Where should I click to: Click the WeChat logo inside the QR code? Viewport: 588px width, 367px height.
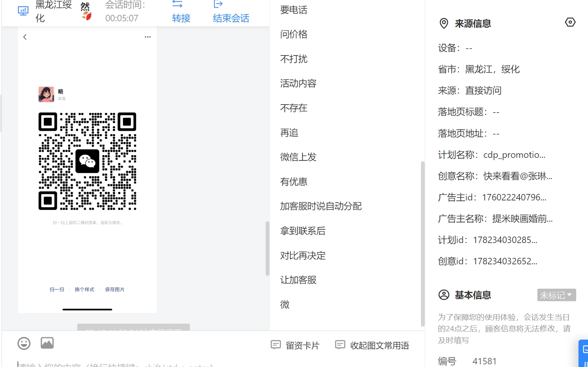pos(87,161)
